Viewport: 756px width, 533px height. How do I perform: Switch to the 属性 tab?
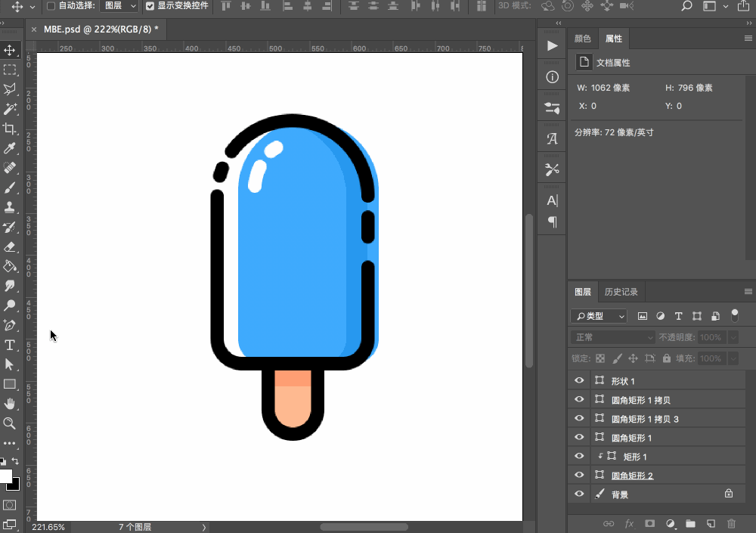click(614, 39)
